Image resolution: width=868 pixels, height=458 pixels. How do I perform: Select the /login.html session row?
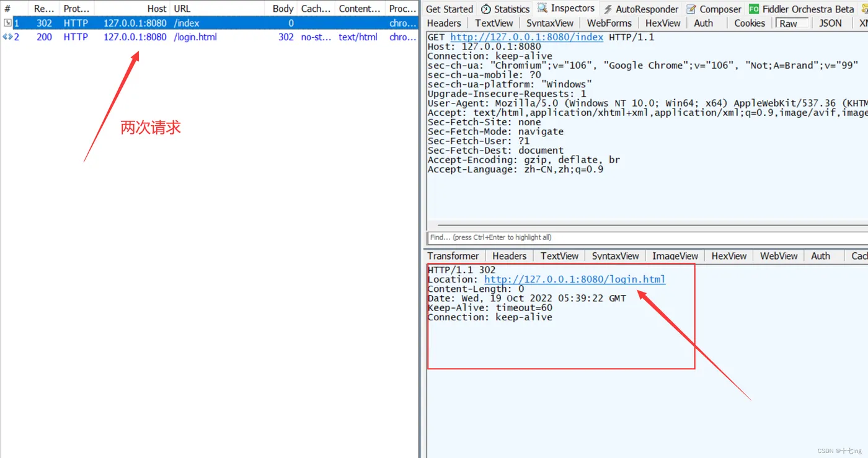click(x=210, y=37)
